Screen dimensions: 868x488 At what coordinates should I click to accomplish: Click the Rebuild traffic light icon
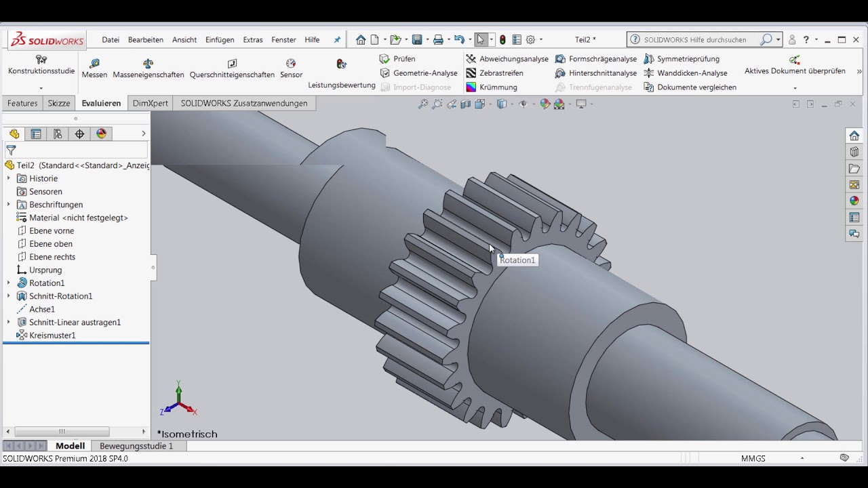pos(502,40)
